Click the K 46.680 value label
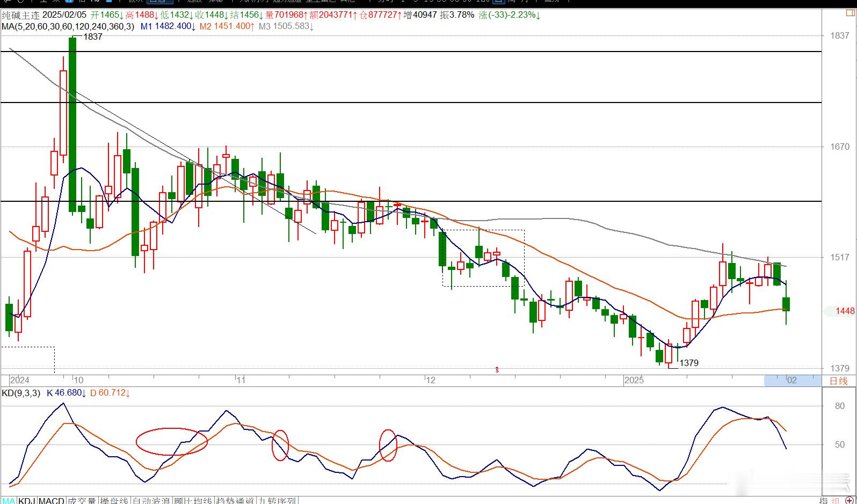The width and height of the screenshot is (857, 504). coord(66,393)
